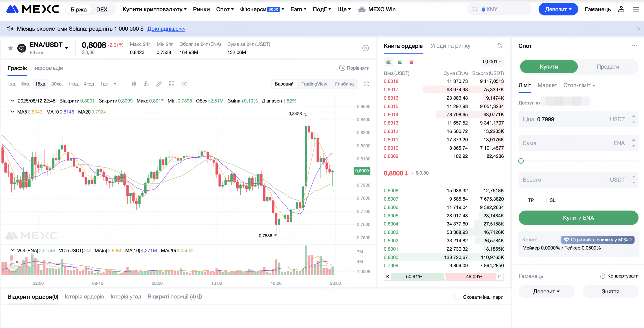The width and height of the screenshot is (644, 328).
Task: Click the Купити ENA button
Action: tap(578, 218)
